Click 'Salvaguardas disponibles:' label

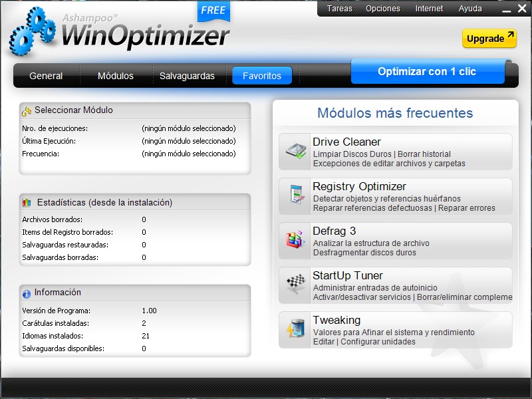pos(63,348)
